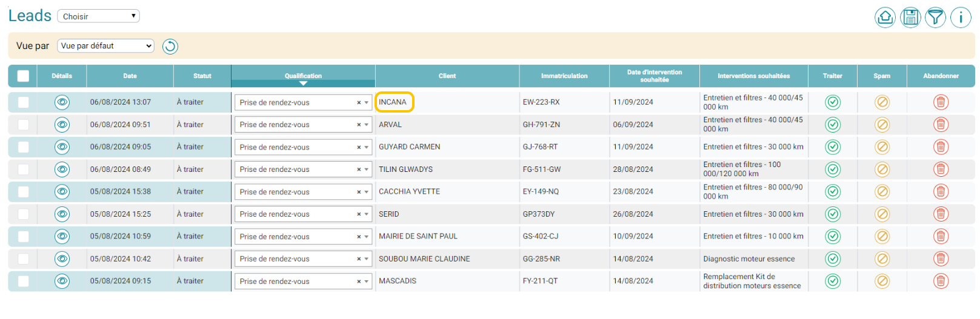This screenshot has width=980, height=319.
Task: Flag GUYARD CARMEN lead as spam
Action: [882, 147]
